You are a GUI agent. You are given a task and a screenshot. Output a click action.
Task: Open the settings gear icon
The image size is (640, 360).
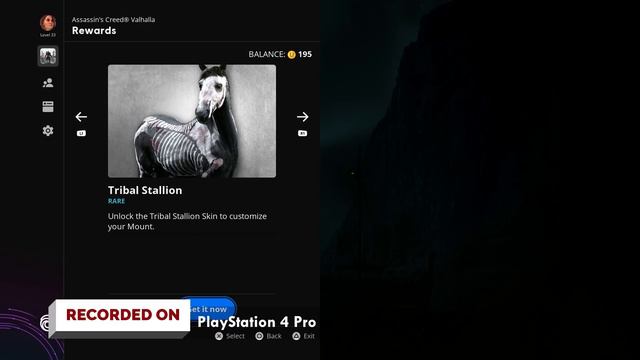(x=48, y=131)
